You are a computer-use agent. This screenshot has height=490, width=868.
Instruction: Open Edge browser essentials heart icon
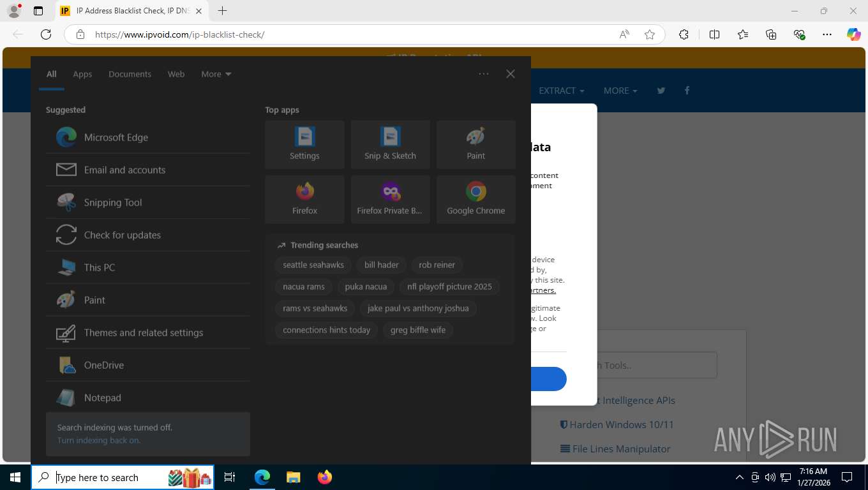tap(799, 34)
